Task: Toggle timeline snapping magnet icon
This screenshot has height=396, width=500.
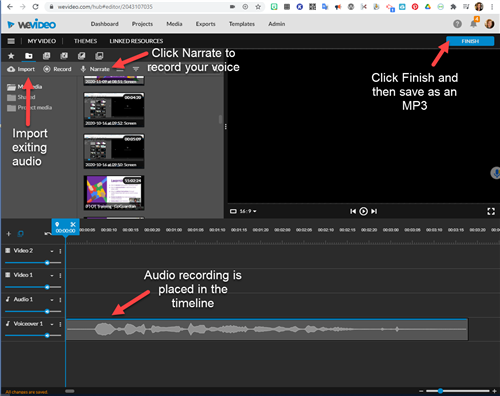Action: [20, 234]
